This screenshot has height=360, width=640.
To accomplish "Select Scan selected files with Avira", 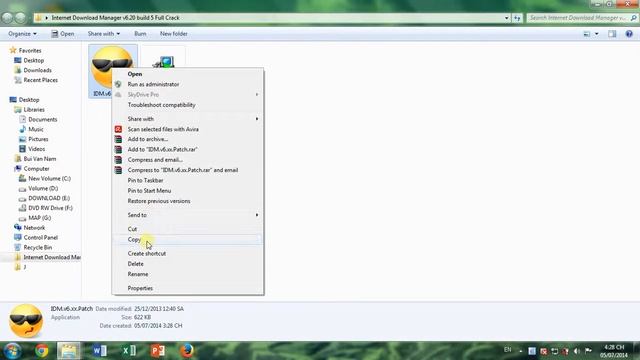I will coord(187,129).
